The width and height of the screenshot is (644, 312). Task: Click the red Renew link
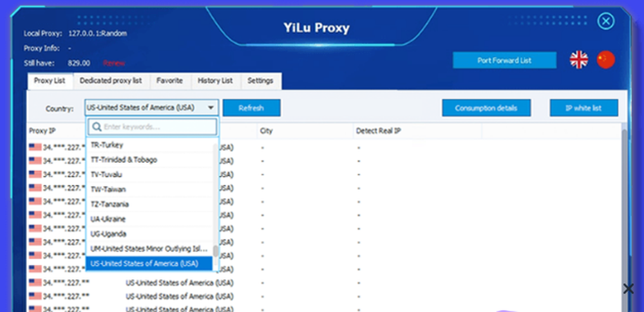coord(114,63)
